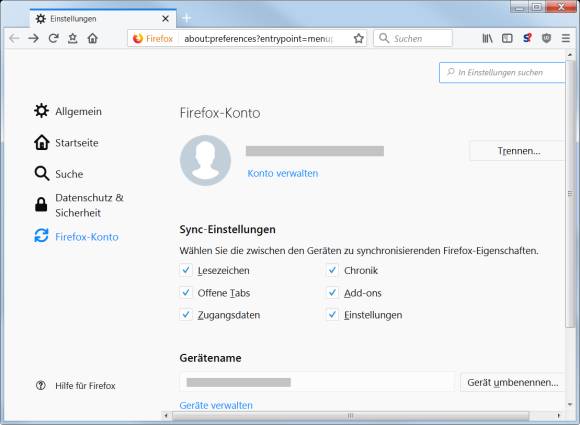Toggle the sidebar view icon

coord(507,38)
